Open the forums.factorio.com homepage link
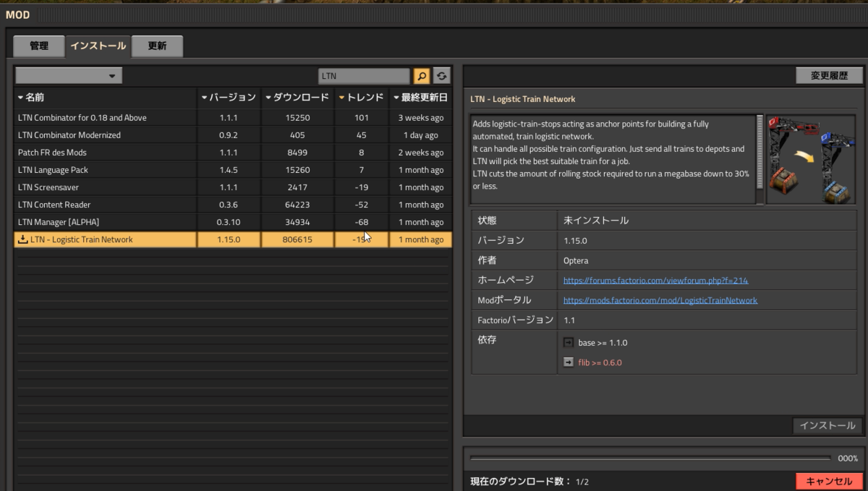Image resolution: width=868 pixels, height=491 pixels. (656, 280)
